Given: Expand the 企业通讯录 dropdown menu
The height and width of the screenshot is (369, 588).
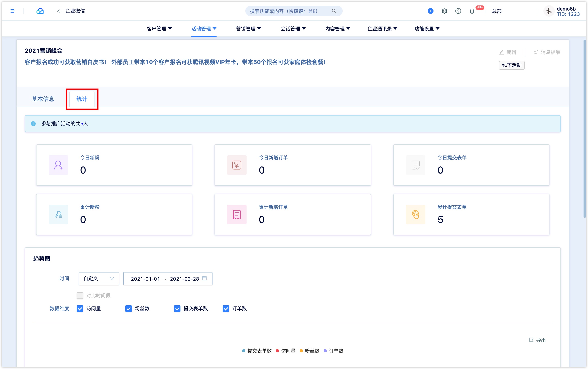Looking at the screenshot, I should [x=382, y=29].
